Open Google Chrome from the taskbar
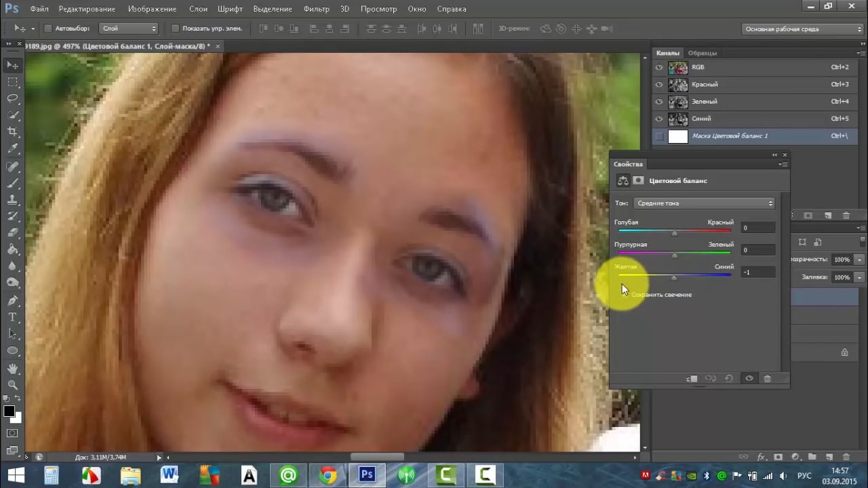The width and height of the screenshot is (868, 488). tap(328, 475)
